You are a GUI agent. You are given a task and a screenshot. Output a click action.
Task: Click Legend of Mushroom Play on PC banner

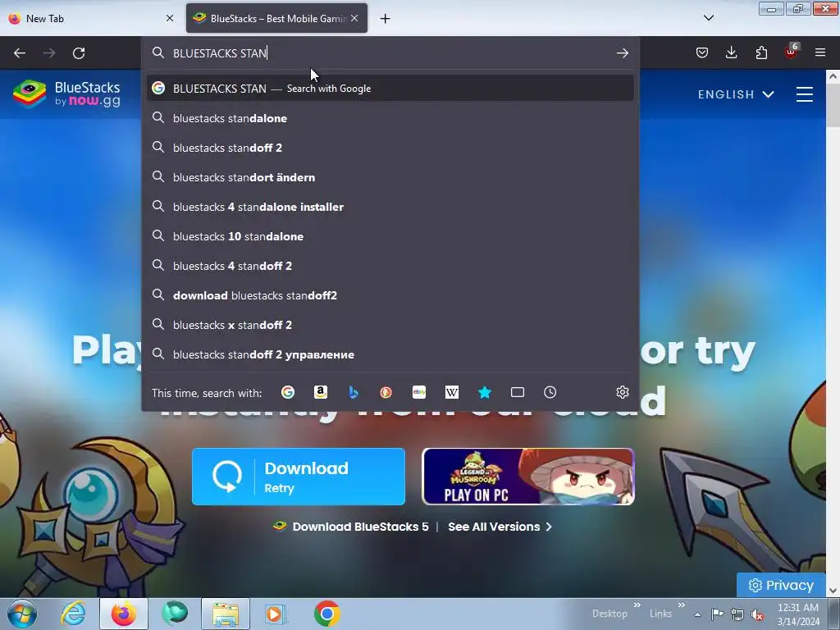(x=528, y=477)
